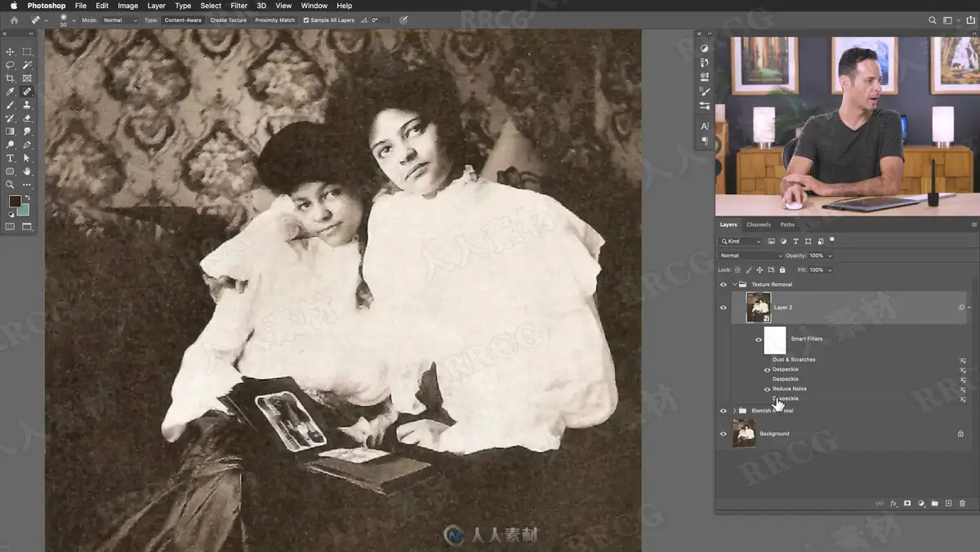Select the Eyedropper tool

[x=11, y=91]
